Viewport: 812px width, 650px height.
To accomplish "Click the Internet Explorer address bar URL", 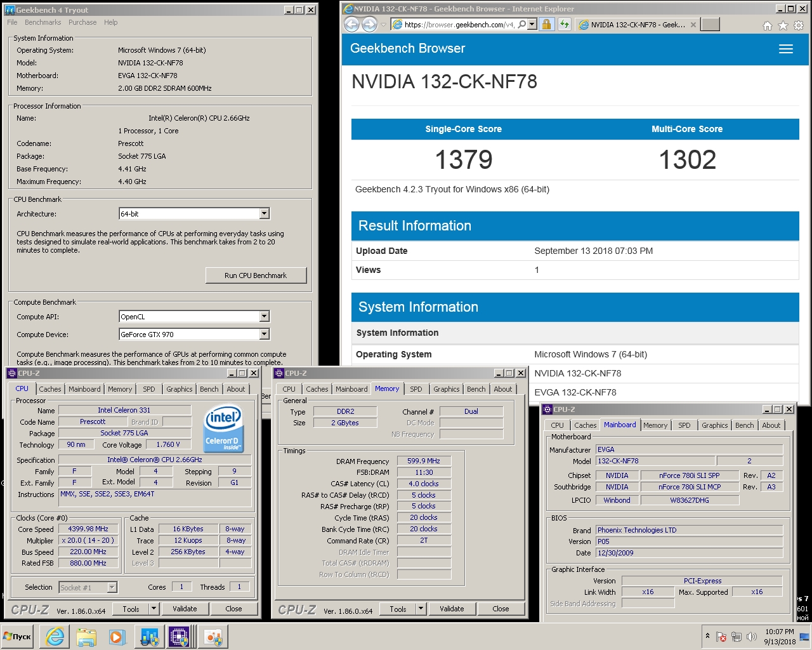I will click(x=459, y=25).
